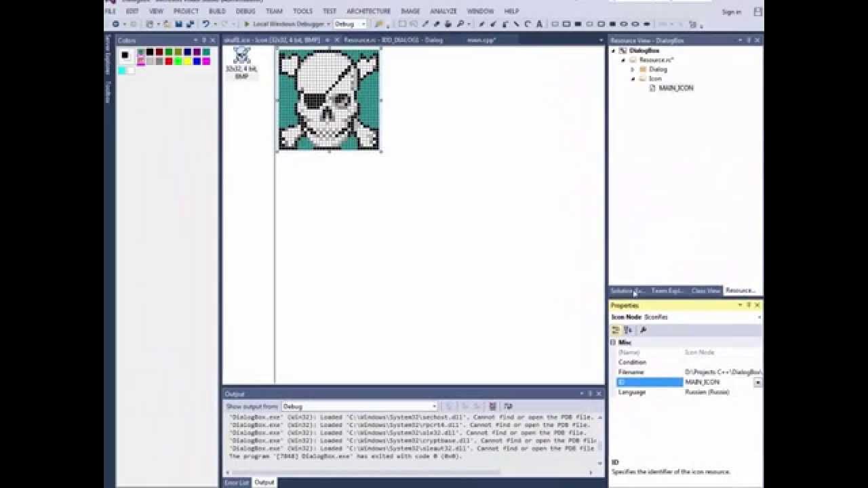Open the FILE menu
The image size is (868, 488).
tap(110, 12)
